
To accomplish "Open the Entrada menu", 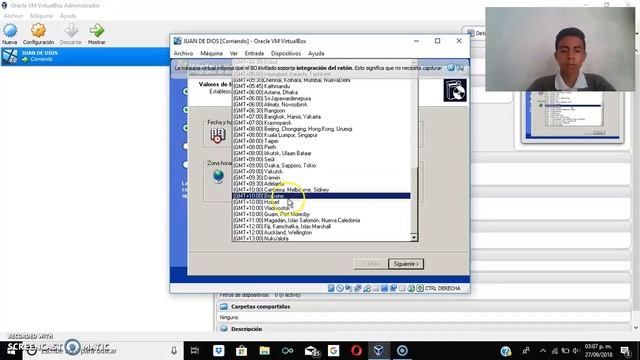I will [x=254, y=53].
